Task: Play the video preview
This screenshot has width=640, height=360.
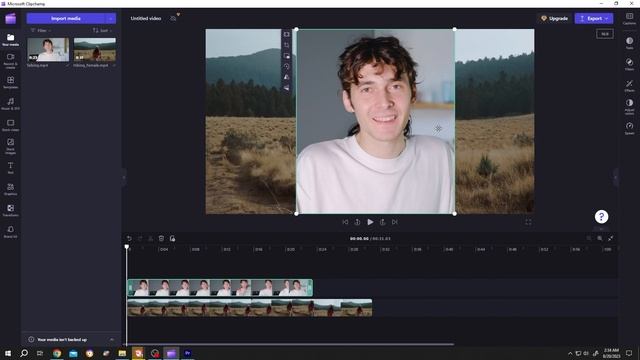Action: 370,222
